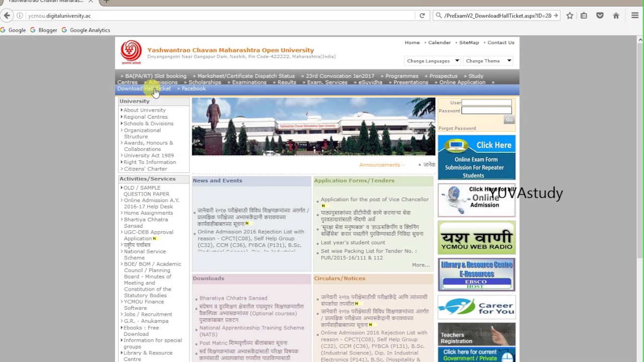
Task: Click the browser back arrow button
Action: pos(7,16)
